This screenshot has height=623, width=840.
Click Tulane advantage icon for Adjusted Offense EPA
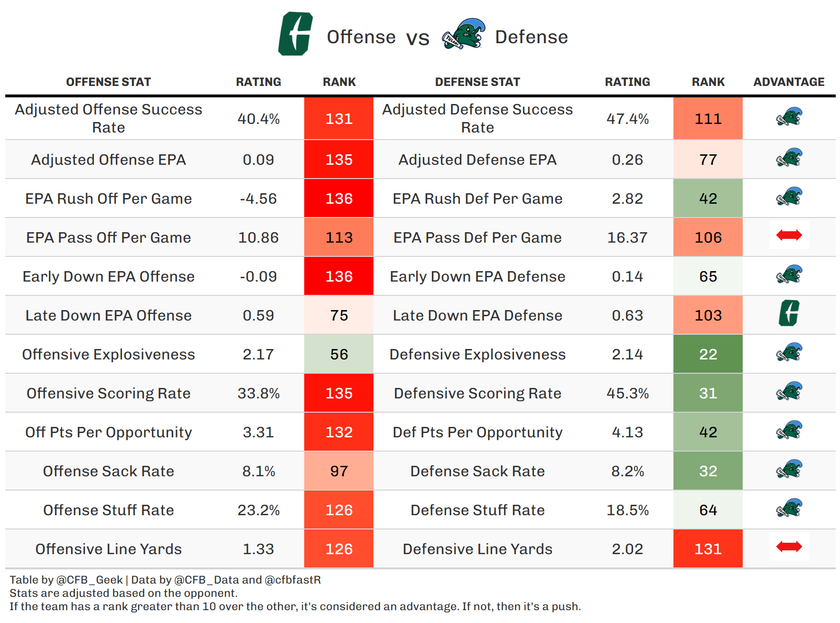coord(789,158)
